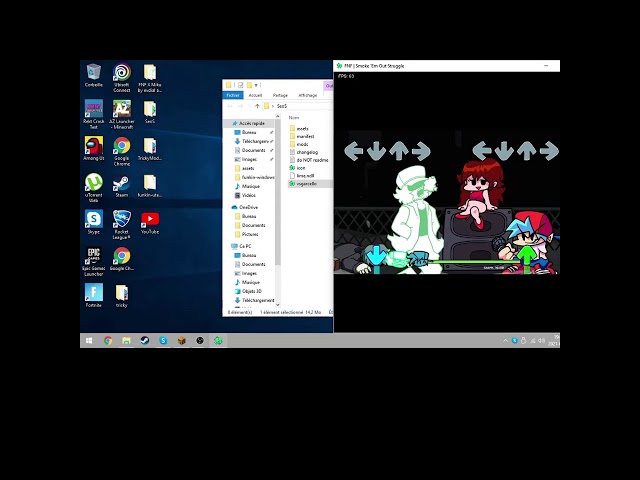The width and height of the screenshot is (640, 480).
Task: Open the Fortnite desktop icon
Action: click(x=93, y=293)
